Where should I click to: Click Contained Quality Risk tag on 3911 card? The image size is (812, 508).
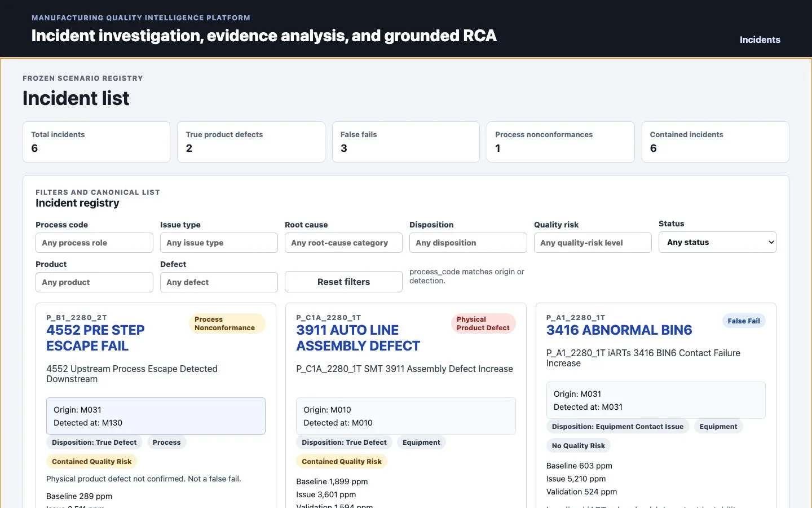(x=342, y=462)
